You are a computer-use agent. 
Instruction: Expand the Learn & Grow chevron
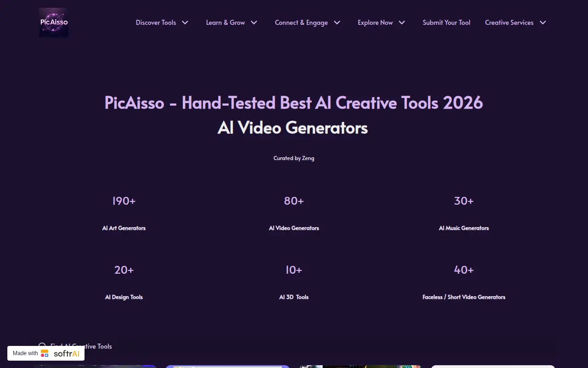coord(254,23)
